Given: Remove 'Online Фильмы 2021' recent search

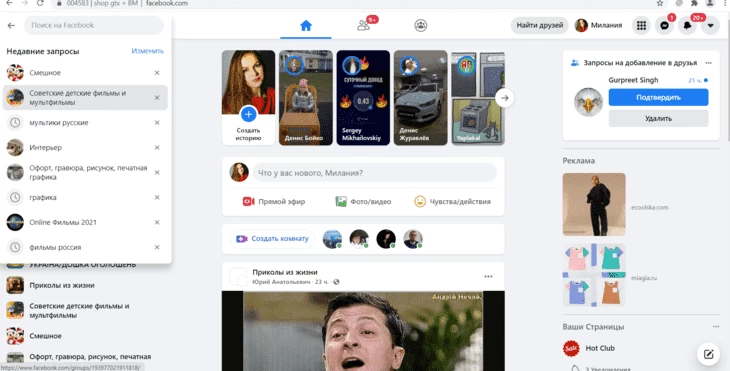Looking at the screenshot, I should click(x=157, y=222).
